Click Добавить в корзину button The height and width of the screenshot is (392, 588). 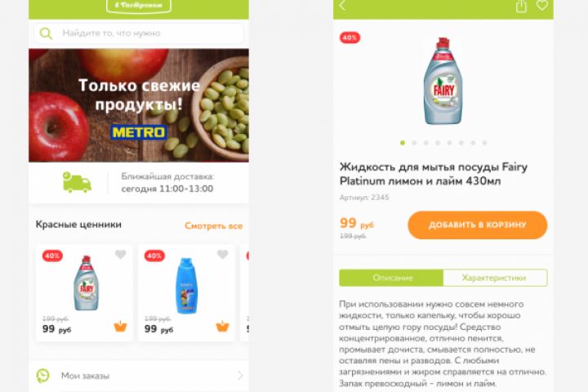478,225
